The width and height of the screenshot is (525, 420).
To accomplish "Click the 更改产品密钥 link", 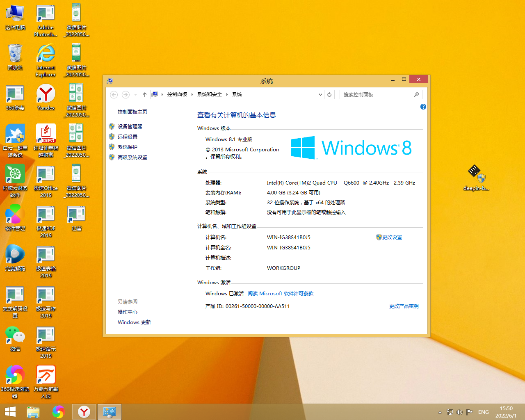I will pyautogui.click(x=404, y=306).
